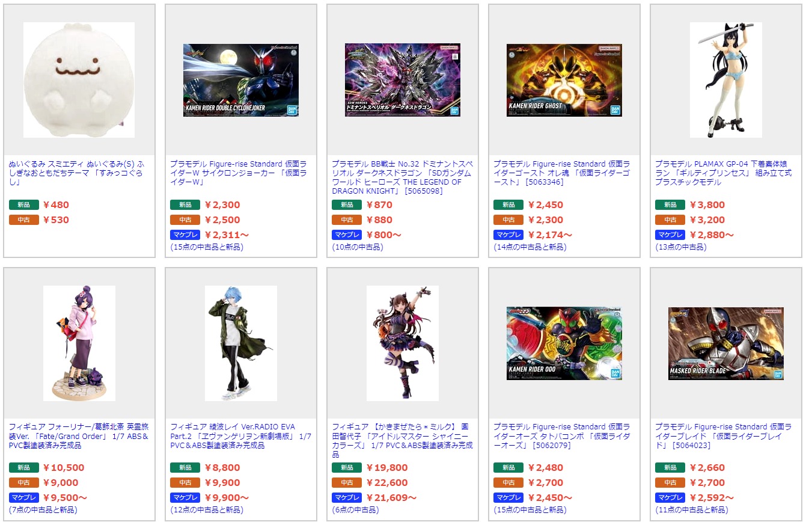Click the (13点の中古品) marketplace count link
The height and width of the screenshot is (522, 812).
[681, 247]
